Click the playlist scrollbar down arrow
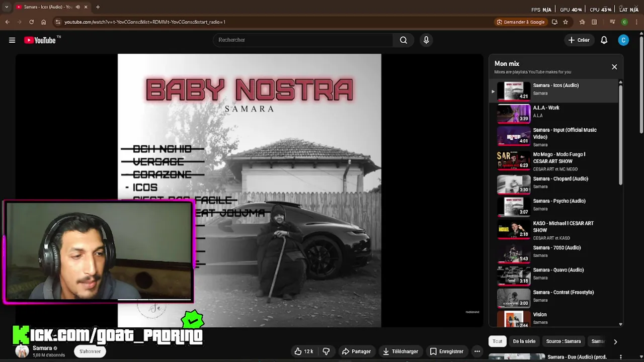Screen dimensions: 644x362 pos(620,324)
